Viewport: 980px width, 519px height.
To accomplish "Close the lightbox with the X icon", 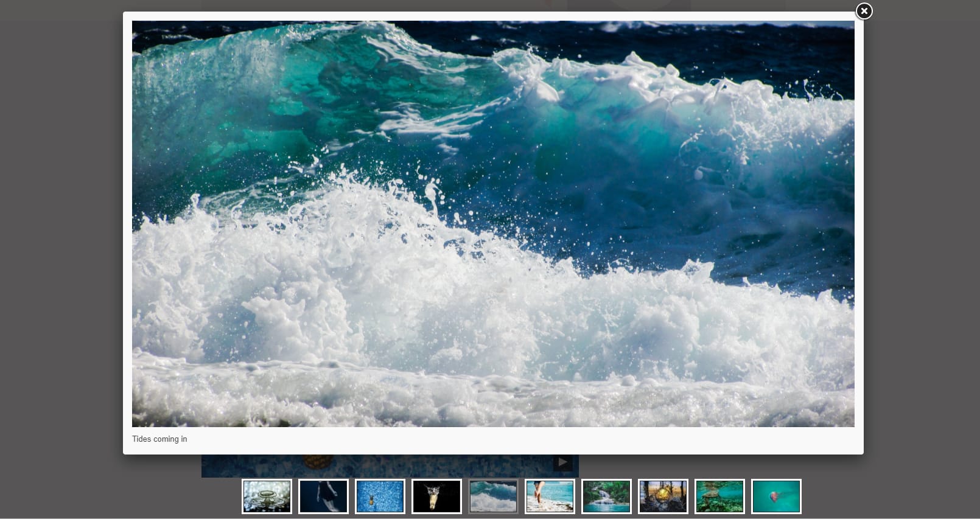I will 864,11.
